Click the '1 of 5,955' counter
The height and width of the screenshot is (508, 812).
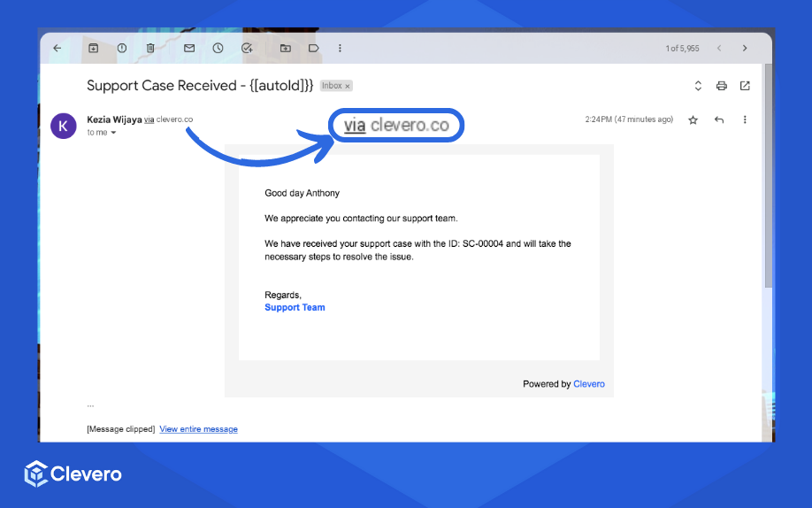[682, 48]
